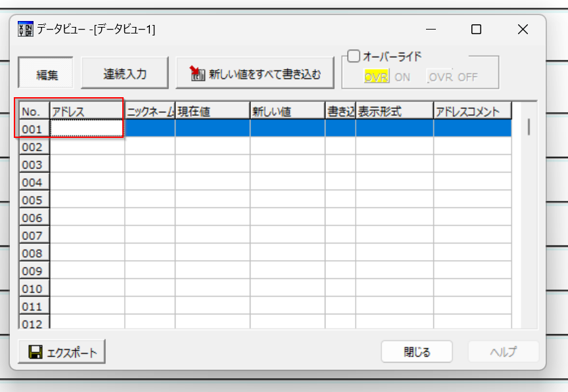Click the アドレス column header
The image size is (568, 392).
click(87, 111)
